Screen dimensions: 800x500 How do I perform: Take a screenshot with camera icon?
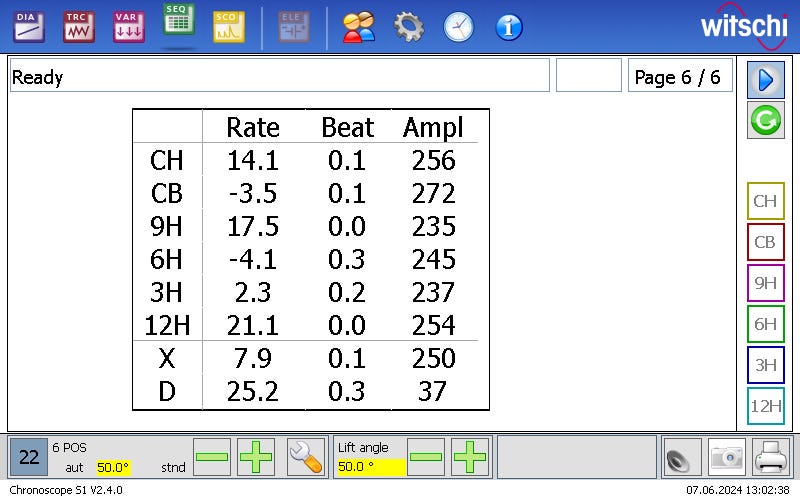[x=727, y=457]
